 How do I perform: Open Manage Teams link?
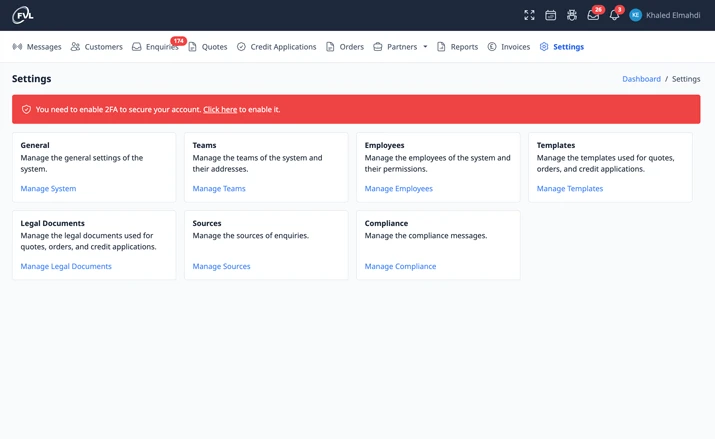[219, 189]
